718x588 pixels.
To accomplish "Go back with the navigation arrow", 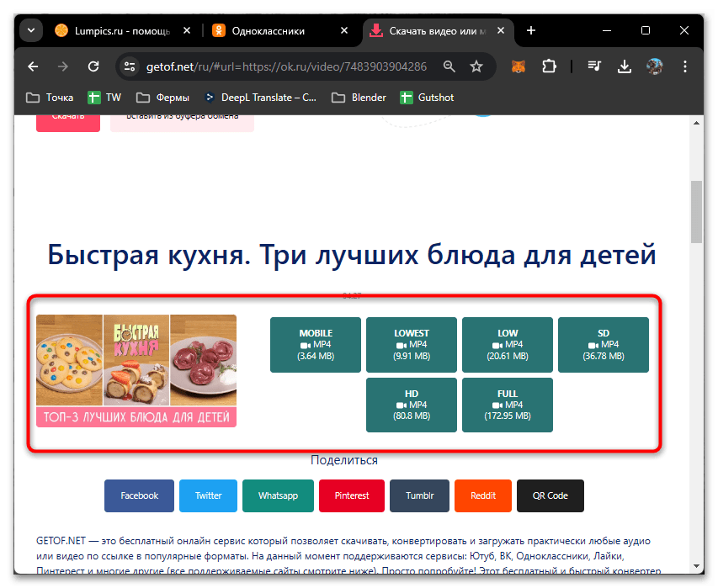I will point(33,66).
